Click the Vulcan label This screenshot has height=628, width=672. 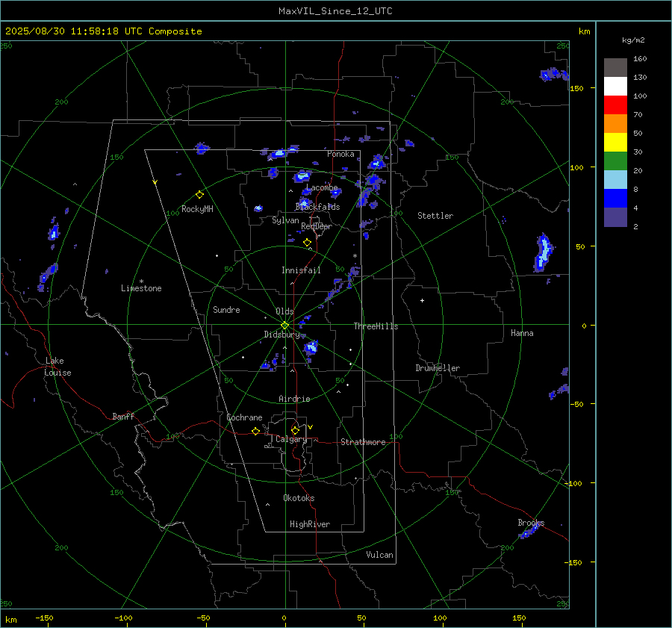[380, 555]
